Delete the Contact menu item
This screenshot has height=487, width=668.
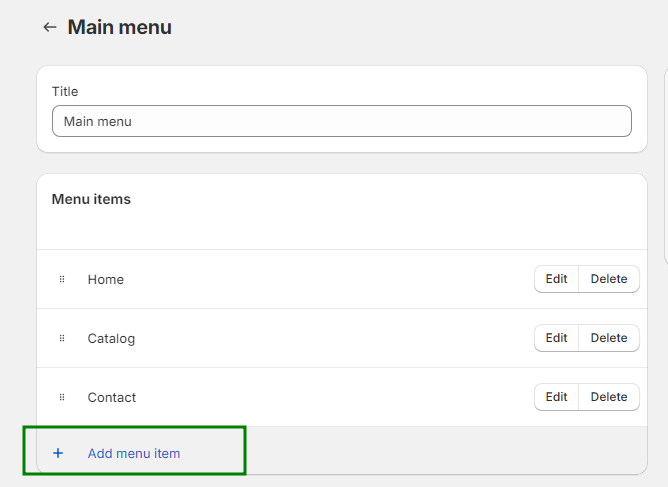pos(608,397)
